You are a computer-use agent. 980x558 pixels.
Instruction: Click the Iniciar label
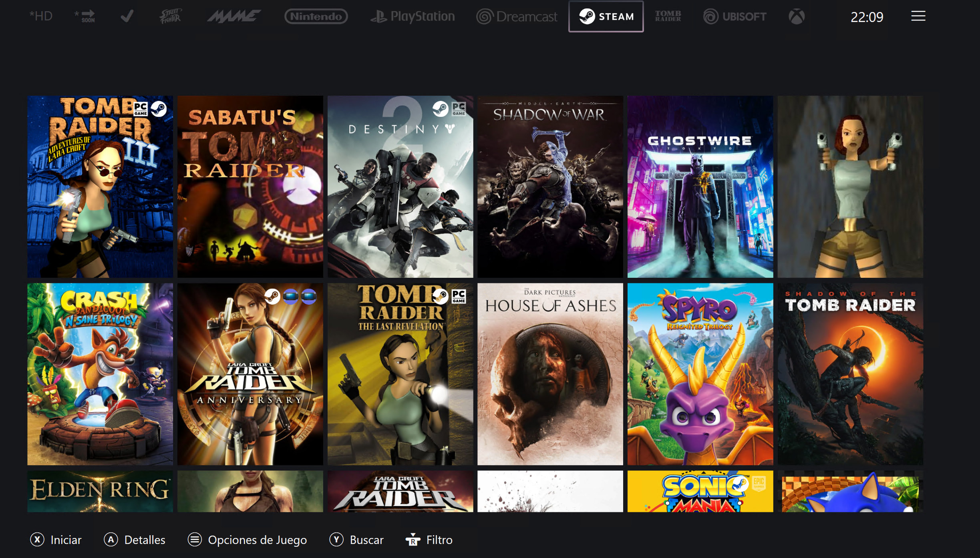click(66, 540)
